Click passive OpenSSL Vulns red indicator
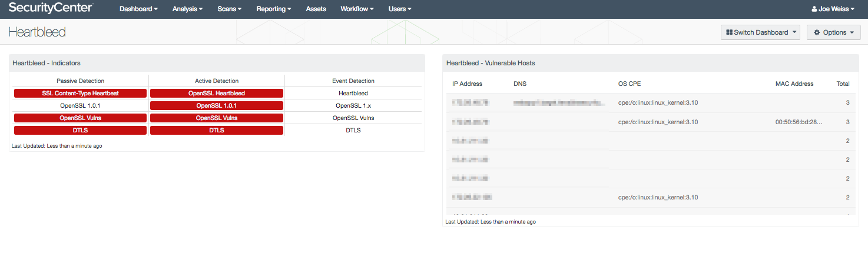This screenshot has height=263, width=868. pyautogui.click(x=80, y=118)
